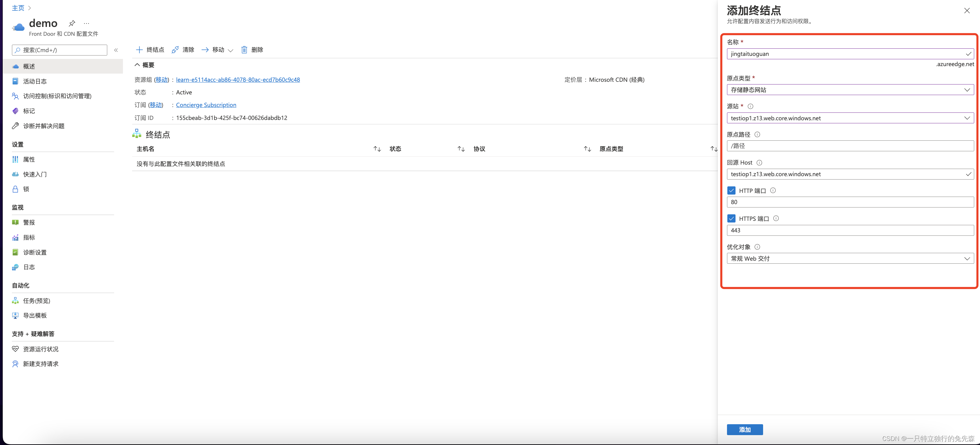Open the 移动 toolbar dropdown menu
The image size is (980, 445).
tap(230, 50)
